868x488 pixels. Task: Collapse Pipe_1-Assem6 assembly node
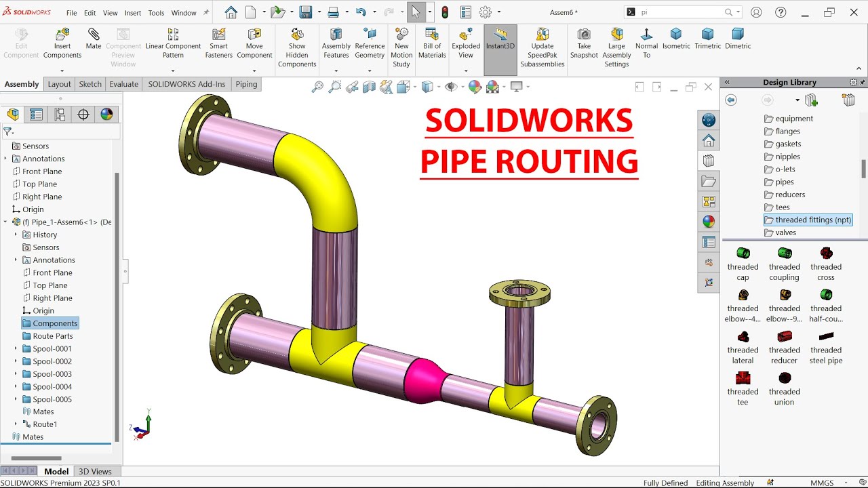point(5,222)
